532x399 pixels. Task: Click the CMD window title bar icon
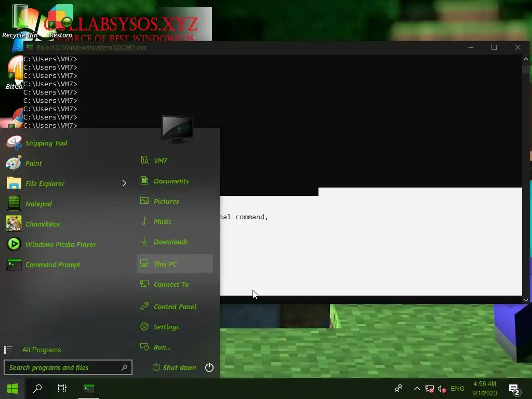click(30, 47)
